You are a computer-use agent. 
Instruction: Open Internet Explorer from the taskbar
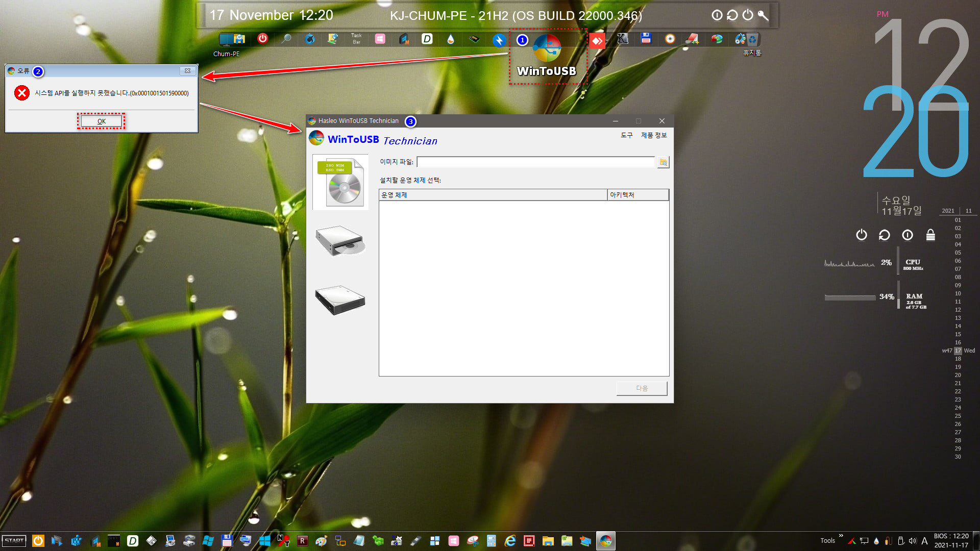(510, 541)
